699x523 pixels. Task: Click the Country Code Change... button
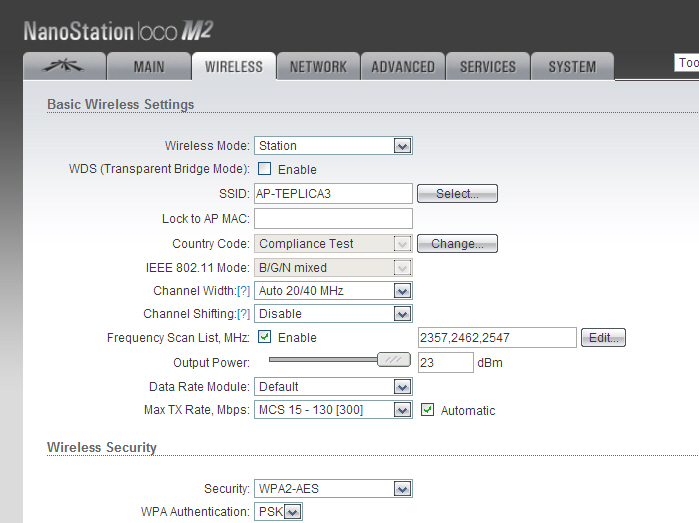(457, 243)
